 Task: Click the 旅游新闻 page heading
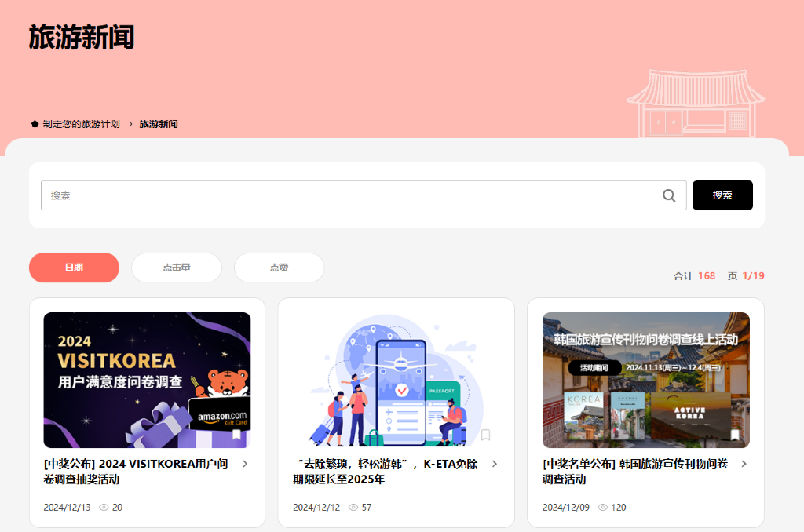click(82, 38)
